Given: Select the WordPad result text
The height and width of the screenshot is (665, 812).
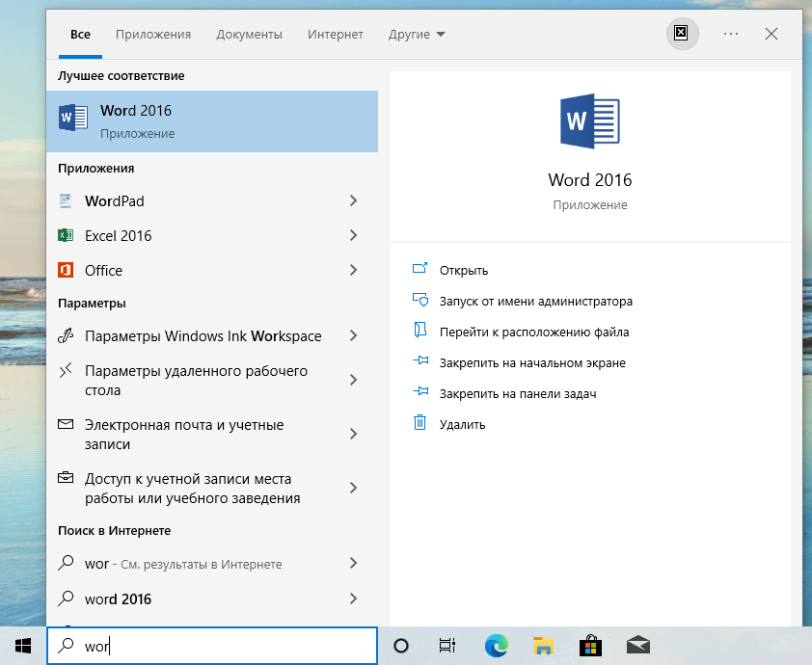Looking at the screenshot, I should [x=115, y=201].
